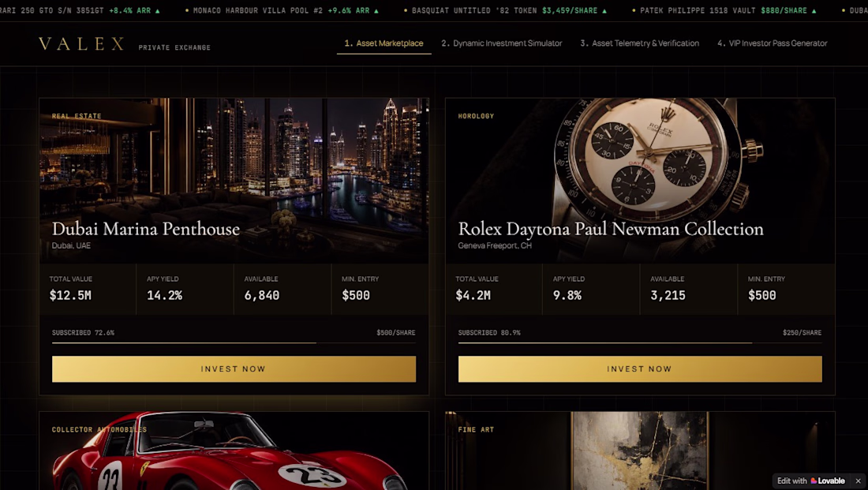Dismiss the Edit with Lovable badge

click(858, 481)
